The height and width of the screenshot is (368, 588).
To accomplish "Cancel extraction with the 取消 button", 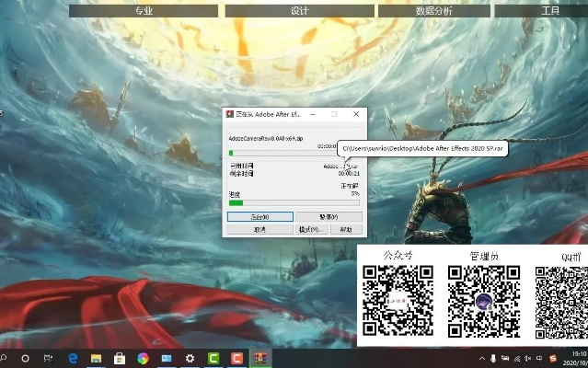I will pos(259,229).
